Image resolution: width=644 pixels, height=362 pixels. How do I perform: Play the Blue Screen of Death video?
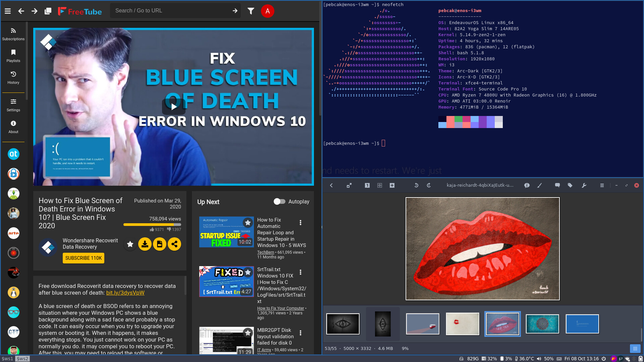tap(174, 107)
